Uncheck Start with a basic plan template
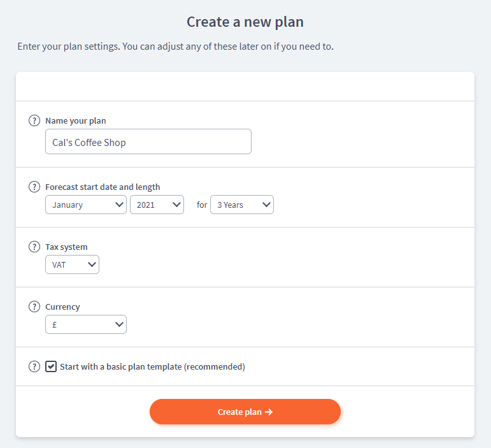 51,366
